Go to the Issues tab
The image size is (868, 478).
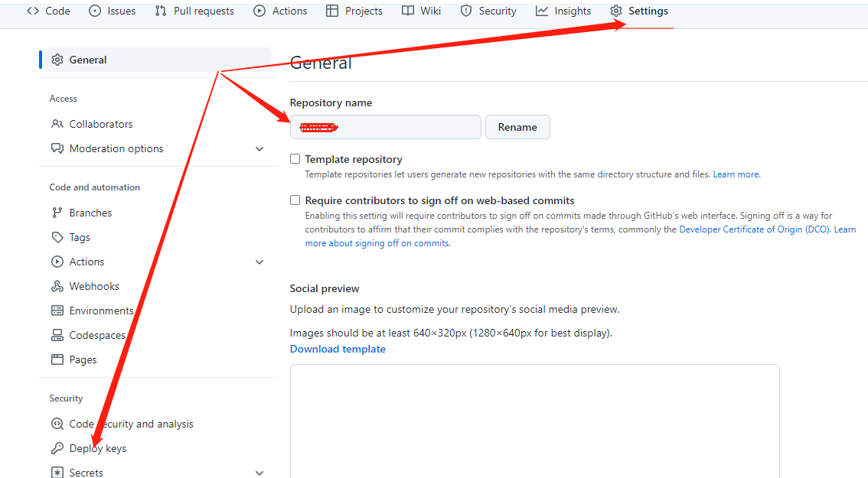(113, 11)
